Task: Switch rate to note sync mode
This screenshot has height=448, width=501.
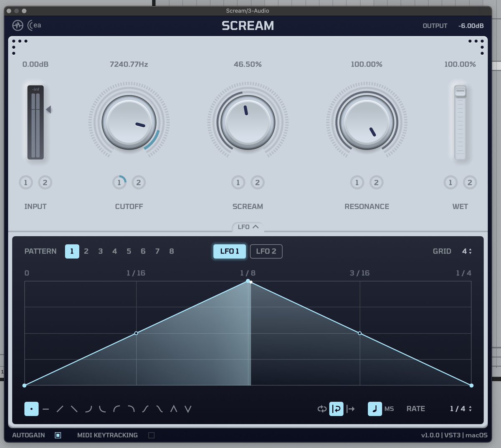Action: pos(374,409)
